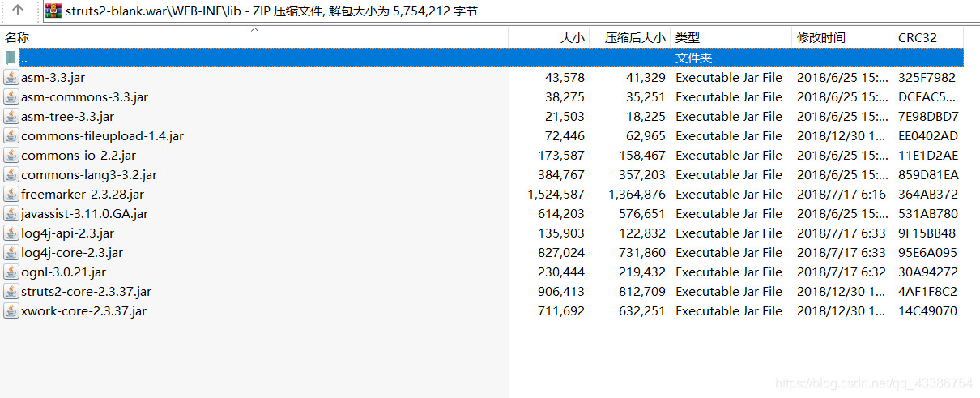Screen dimensions: 980x398
Task: Click the asm-commons-3.3.jar file name
Action: pyautogui.click(x=84, y=97)
